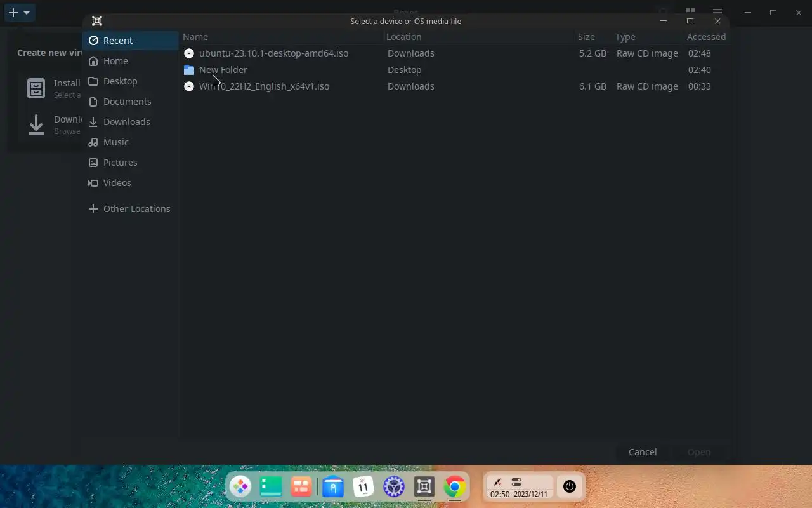The width and height of the screenshot is (812, 508).
Task: Open Other Locations in sidebar
Action: tap(130, 209)
